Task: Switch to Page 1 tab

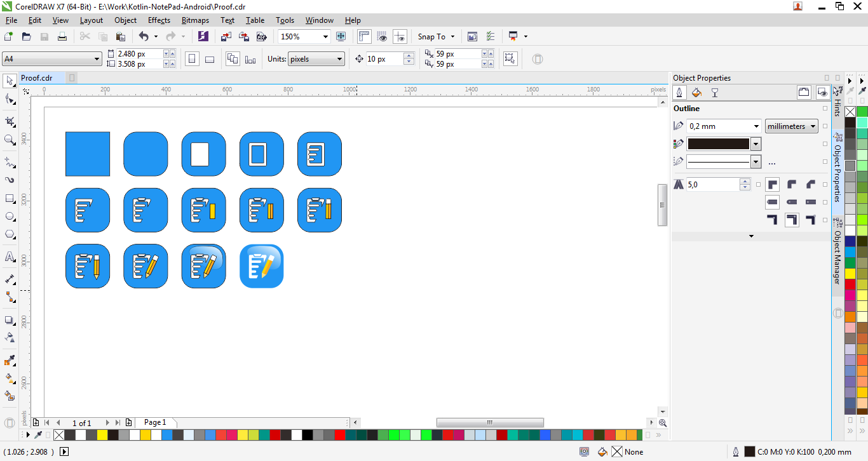Action: [155, 422]
